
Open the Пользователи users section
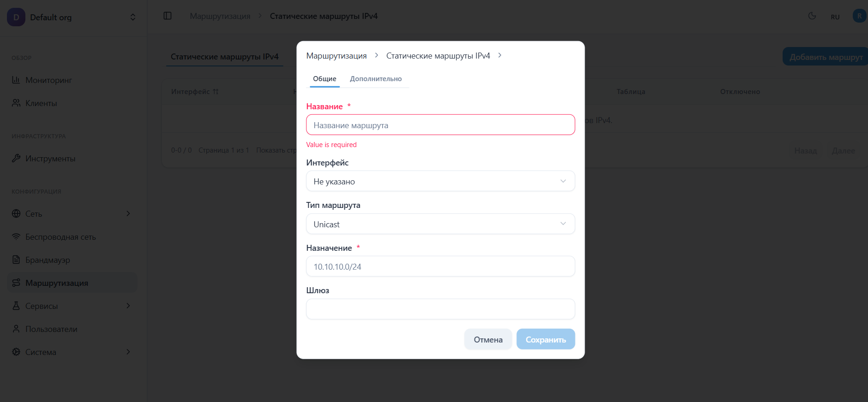point(51,329)
